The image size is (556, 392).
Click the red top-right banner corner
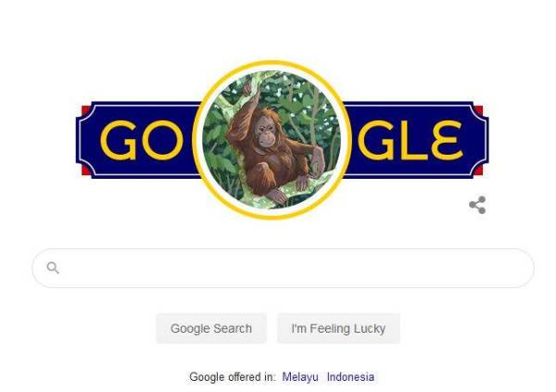479,110
